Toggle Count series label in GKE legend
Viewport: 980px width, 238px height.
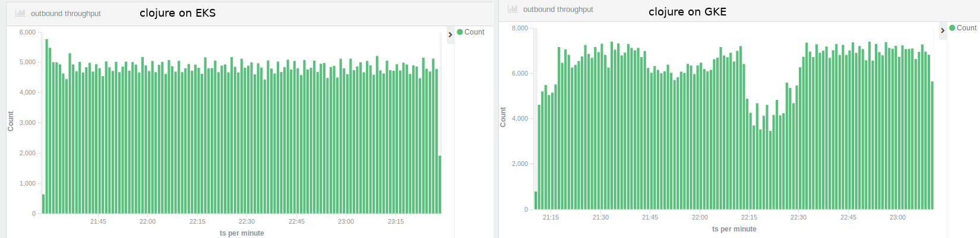[x=966, y=28]
